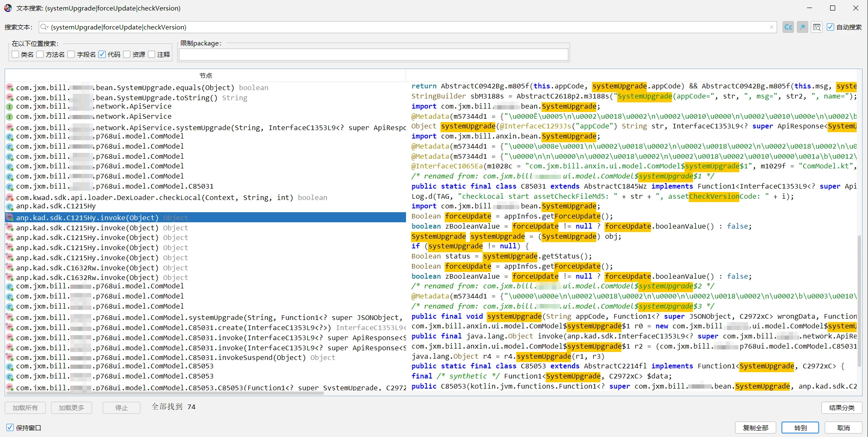The width and height of the screenshot is (868, 437).
Task: Click the method icon of ComModel.C85031.create row
Action: point(10,328)
